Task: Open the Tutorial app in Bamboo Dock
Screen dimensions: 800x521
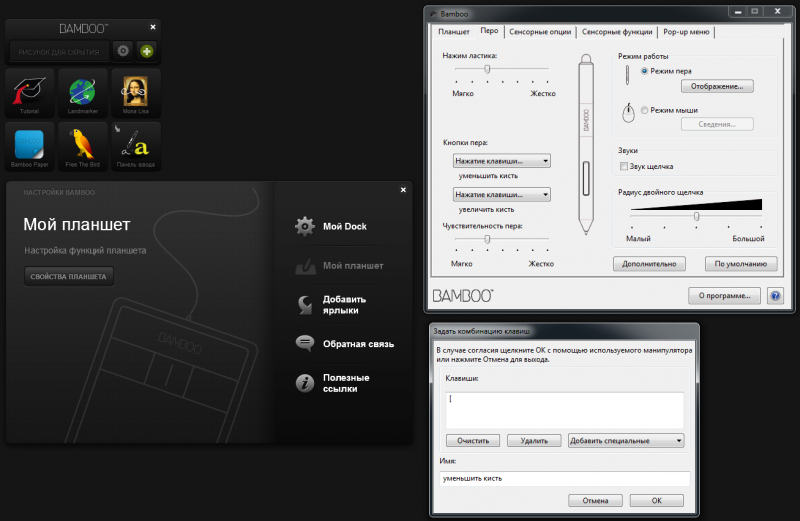Action: click(x=30, y=93)
